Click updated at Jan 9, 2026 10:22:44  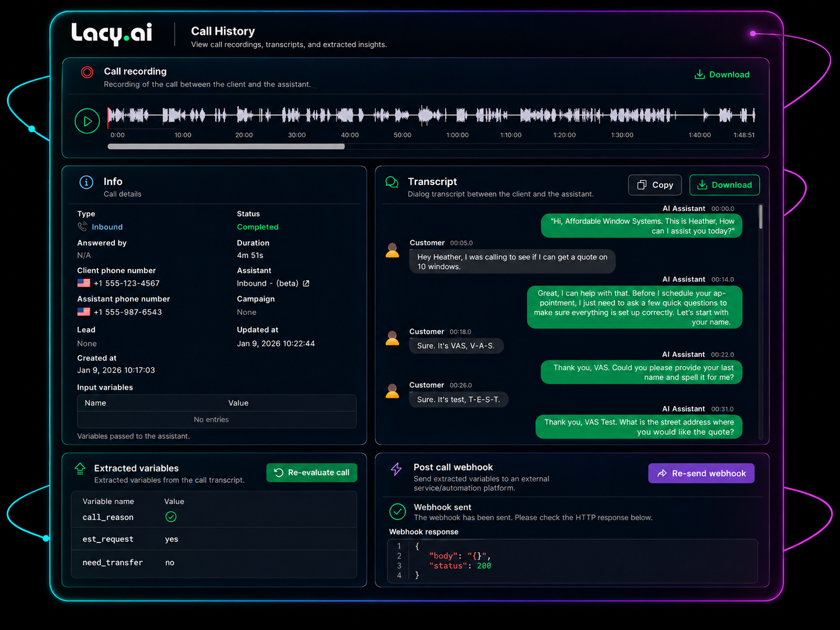coord(276,343)
